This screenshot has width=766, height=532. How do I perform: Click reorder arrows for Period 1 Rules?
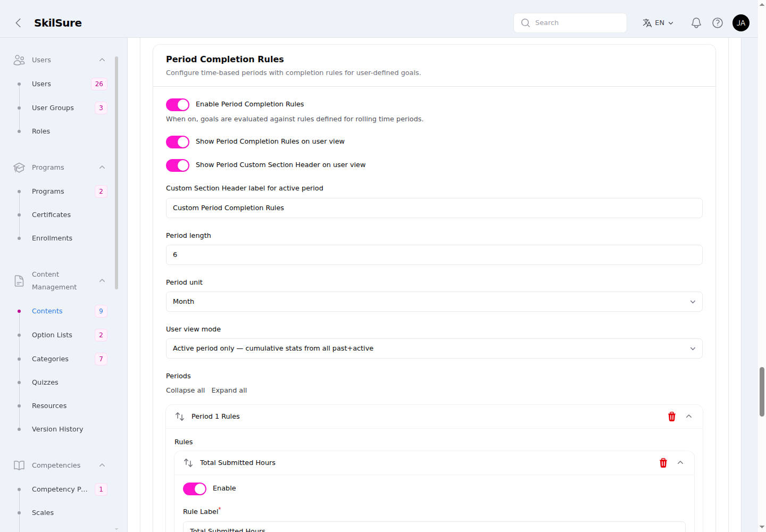pos(180,417)
